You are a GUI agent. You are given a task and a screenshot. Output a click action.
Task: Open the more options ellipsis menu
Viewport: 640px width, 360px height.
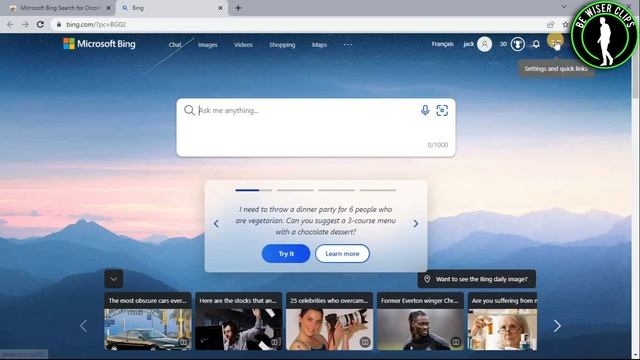tap(348, 44)
